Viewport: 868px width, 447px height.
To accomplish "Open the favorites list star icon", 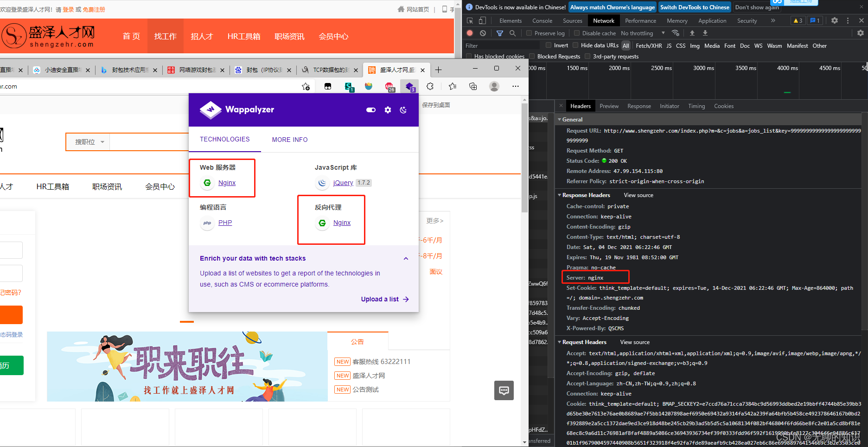I will (x=453, y=86).
